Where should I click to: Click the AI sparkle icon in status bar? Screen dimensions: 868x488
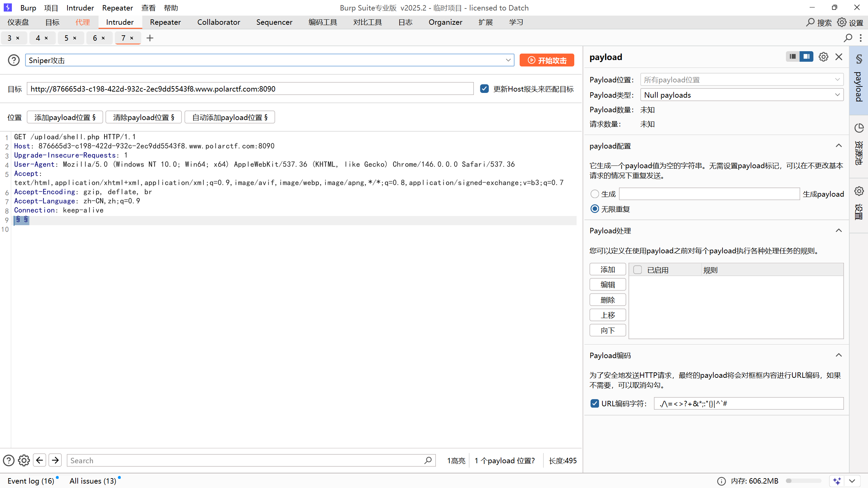[837, 481]
